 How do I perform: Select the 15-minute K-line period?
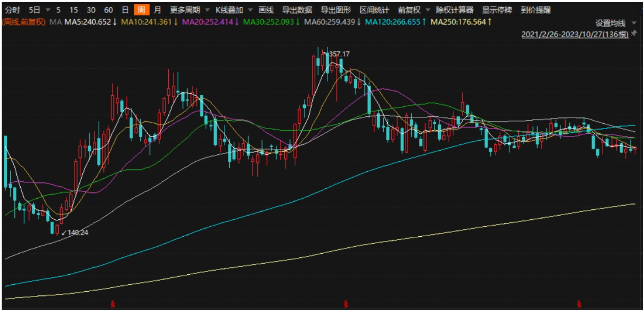[73, 10]
